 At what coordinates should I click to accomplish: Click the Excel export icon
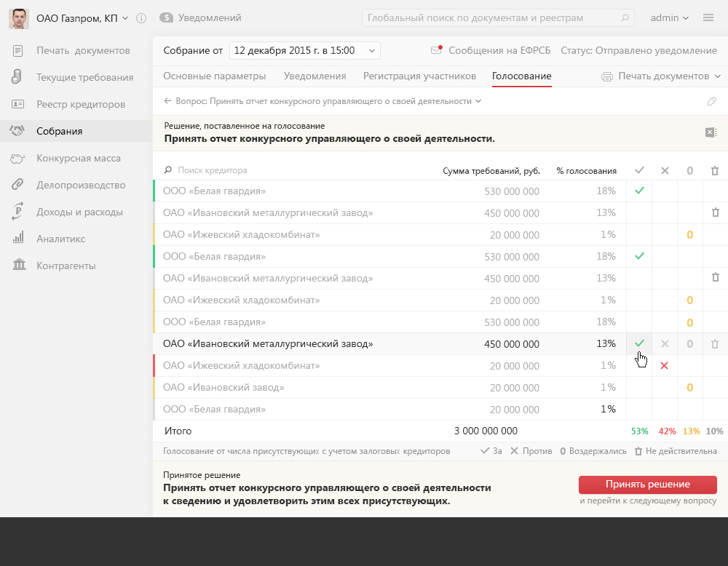[x=711, y=132]
